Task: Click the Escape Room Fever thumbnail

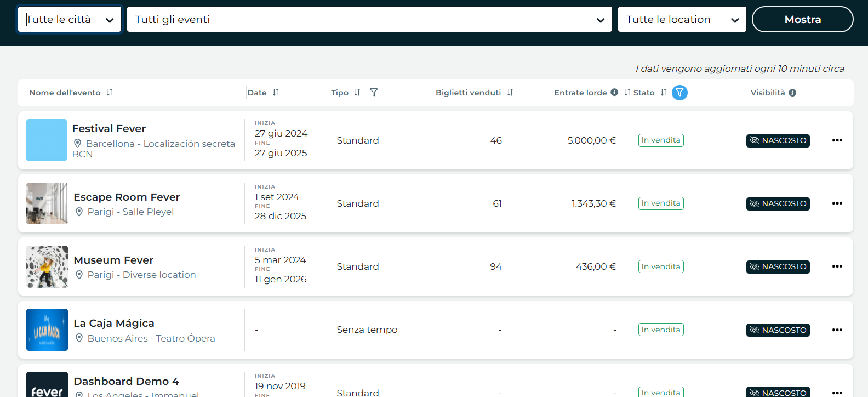Action: [47, 203]
